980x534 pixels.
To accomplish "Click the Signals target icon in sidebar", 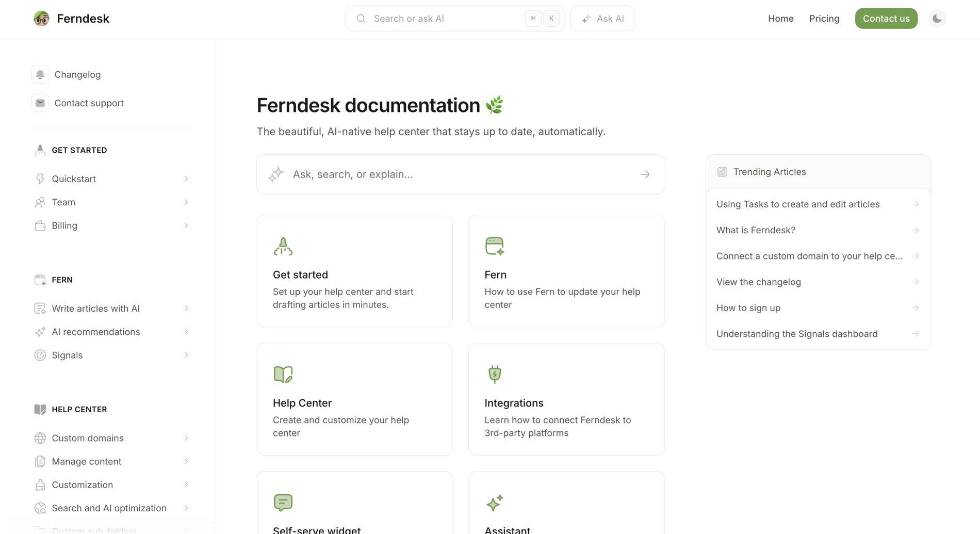I will pos(40,355).
